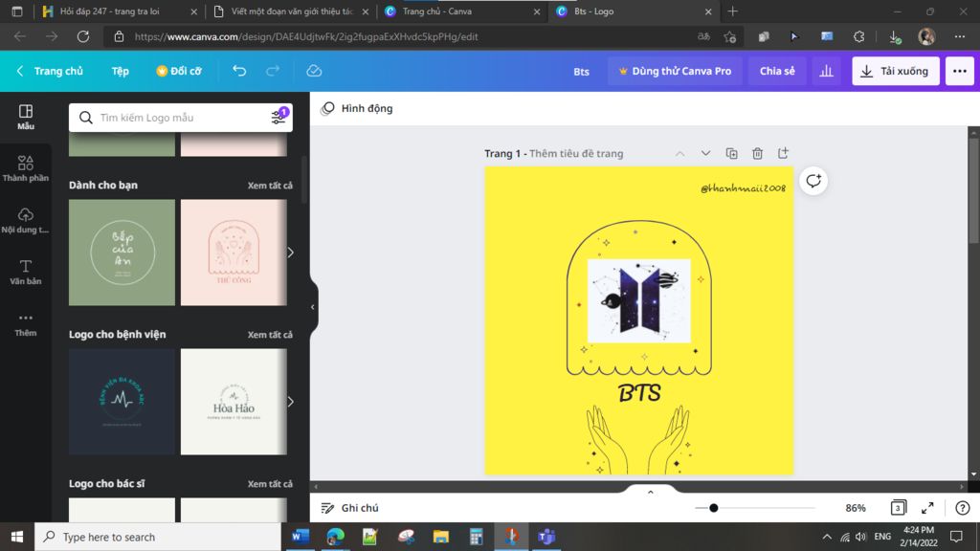Open the Mẫu templates sidebar tab
The image size is (980, 551).
[26, 117]
